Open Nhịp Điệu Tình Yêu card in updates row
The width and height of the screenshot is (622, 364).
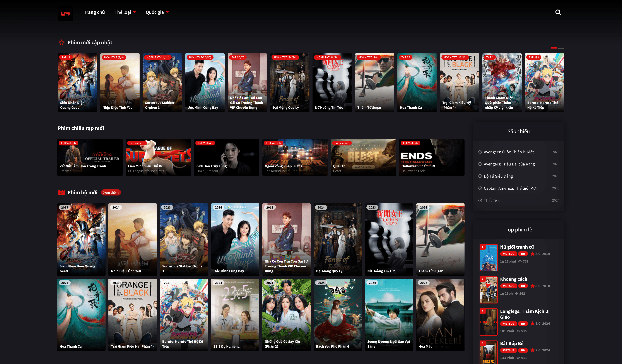point(120,83)
